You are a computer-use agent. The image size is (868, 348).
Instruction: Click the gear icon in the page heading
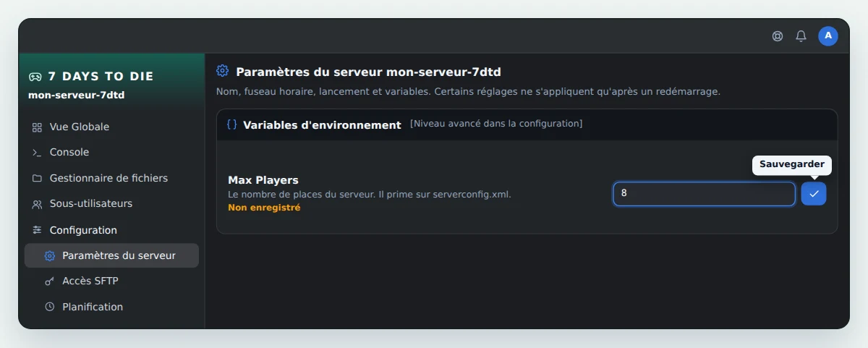[x=223, y=71]
